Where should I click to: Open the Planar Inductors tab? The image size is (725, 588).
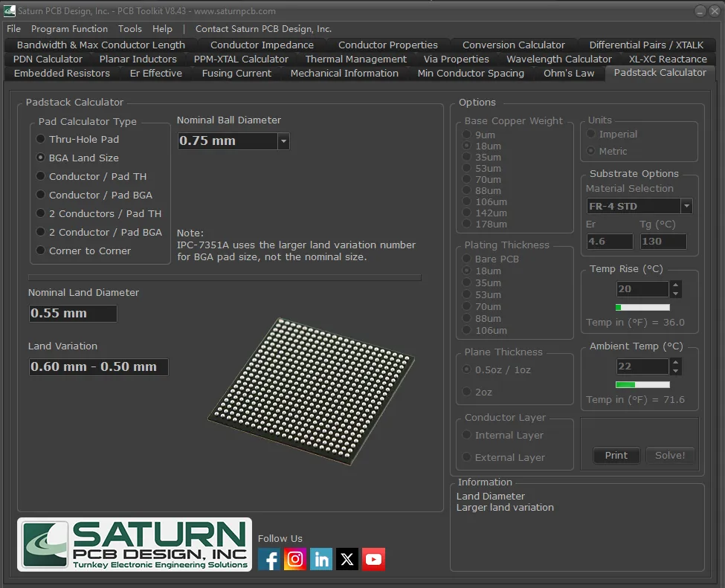tap(138, 59)
